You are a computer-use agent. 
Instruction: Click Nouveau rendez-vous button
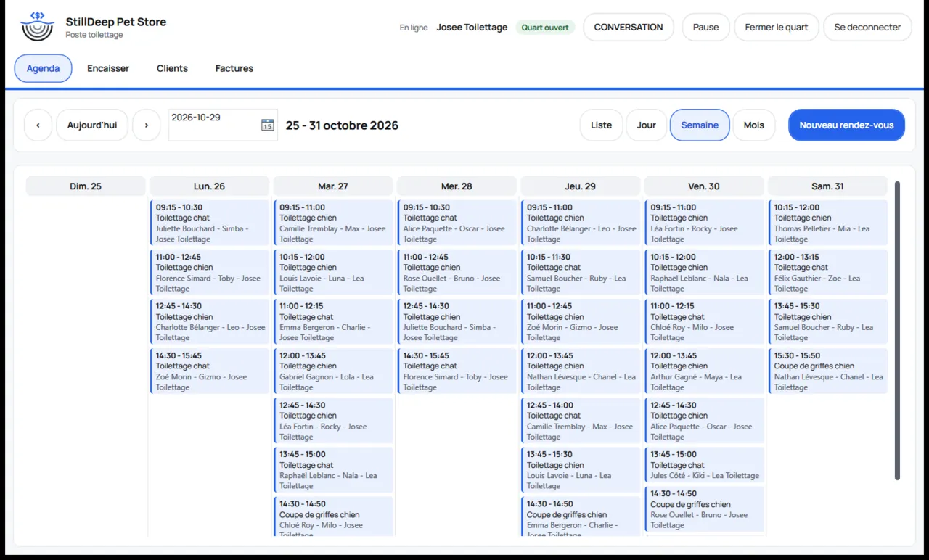click(846, 125)
